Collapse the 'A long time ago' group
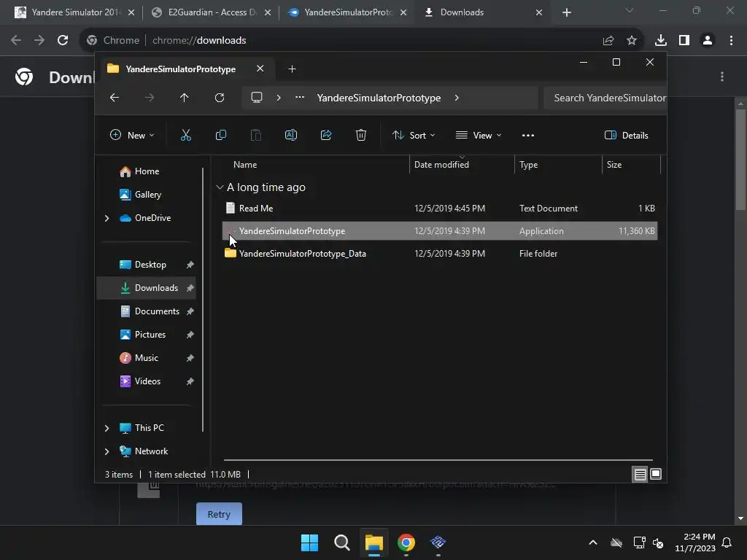 point(220,187)
